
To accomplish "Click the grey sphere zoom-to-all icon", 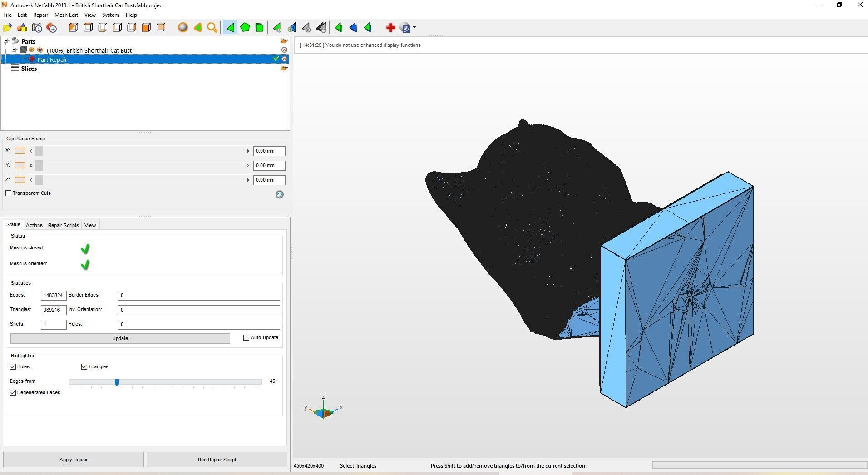I will coord(183,28).
